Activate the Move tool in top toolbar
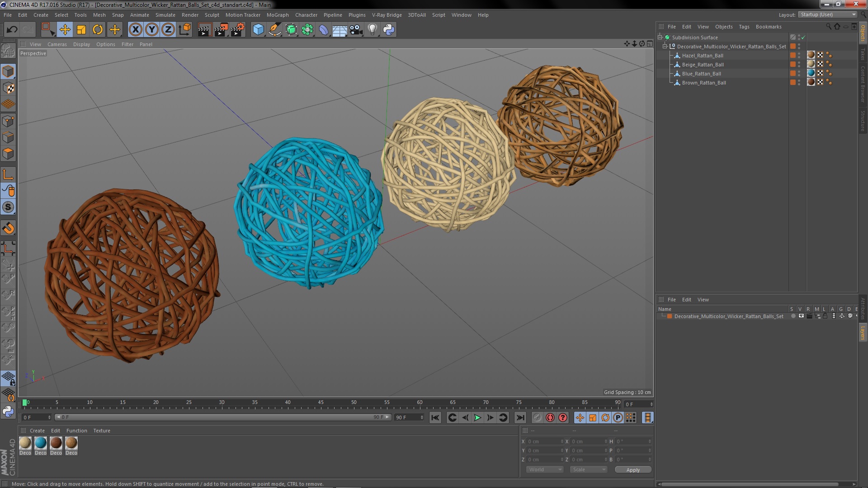Image resolution: width=868 pixels, height=488 pixels. pyautogui.click(x=65, y=30)
